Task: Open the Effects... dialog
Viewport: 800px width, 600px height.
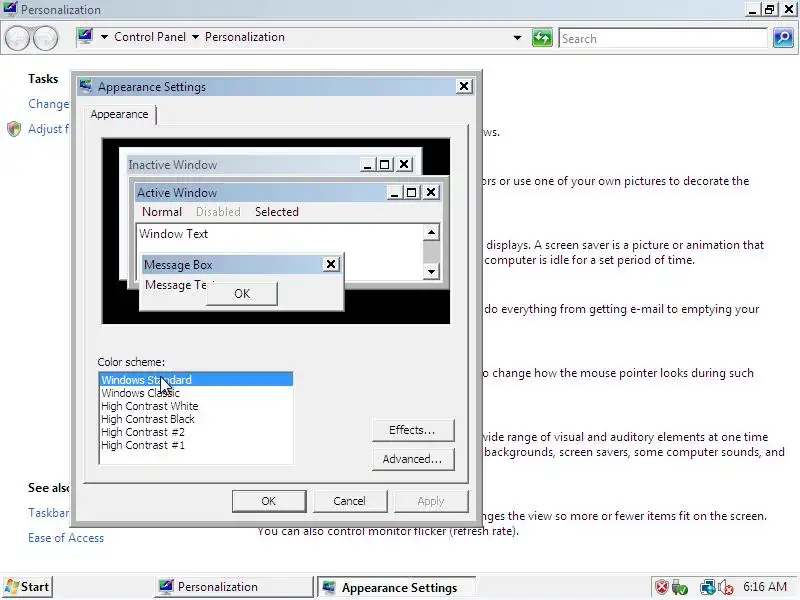Action: tap(413, 430)
